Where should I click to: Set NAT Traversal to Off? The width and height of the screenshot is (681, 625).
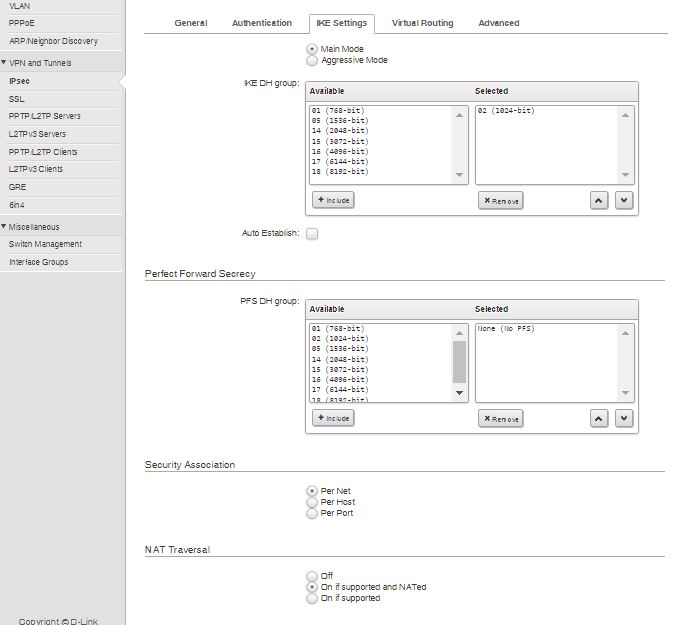pyautogui.click(x=312, y=576)
